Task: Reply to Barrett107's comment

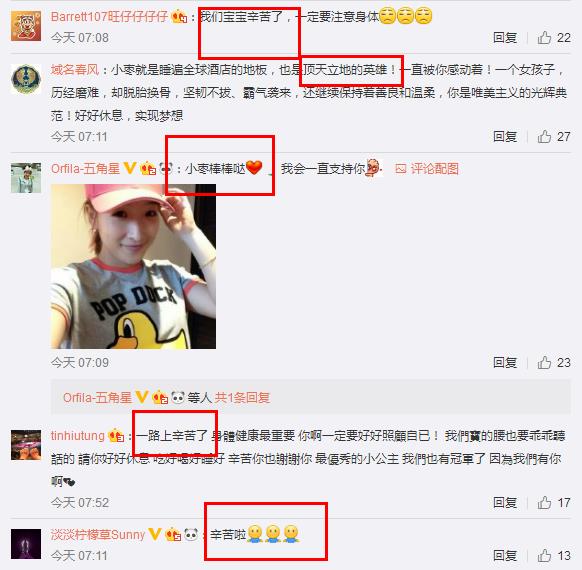Action: (x=505, y=37)
